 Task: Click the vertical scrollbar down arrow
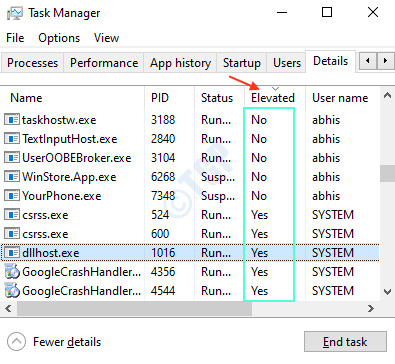point(387,292)
